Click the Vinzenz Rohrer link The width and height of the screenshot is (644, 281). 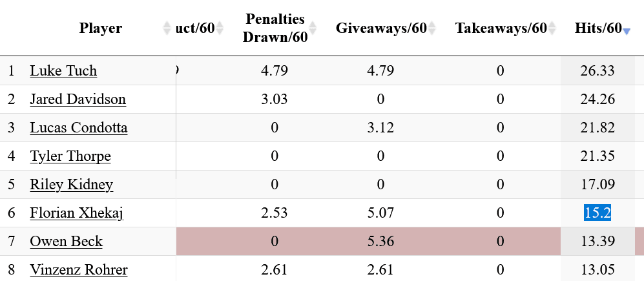(x=78, y=270)
